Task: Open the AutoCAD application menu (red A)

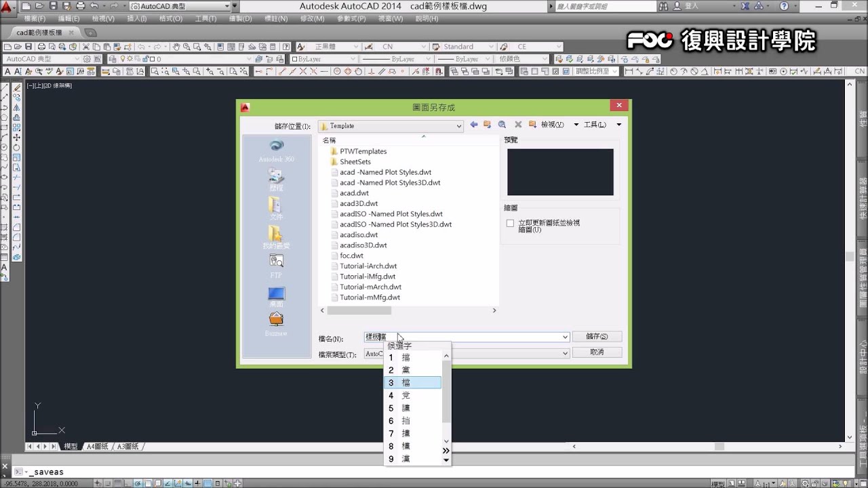Action: (7, 7)
